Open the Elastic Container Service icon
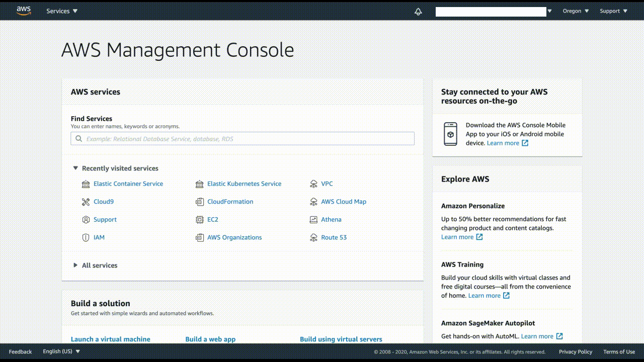 point(85,184)
